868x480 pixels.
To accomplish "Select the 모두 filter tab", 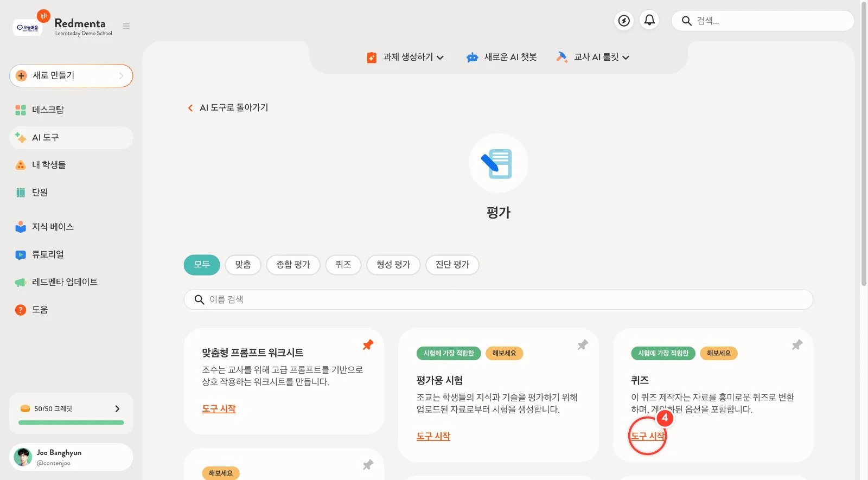I will 202,265.
